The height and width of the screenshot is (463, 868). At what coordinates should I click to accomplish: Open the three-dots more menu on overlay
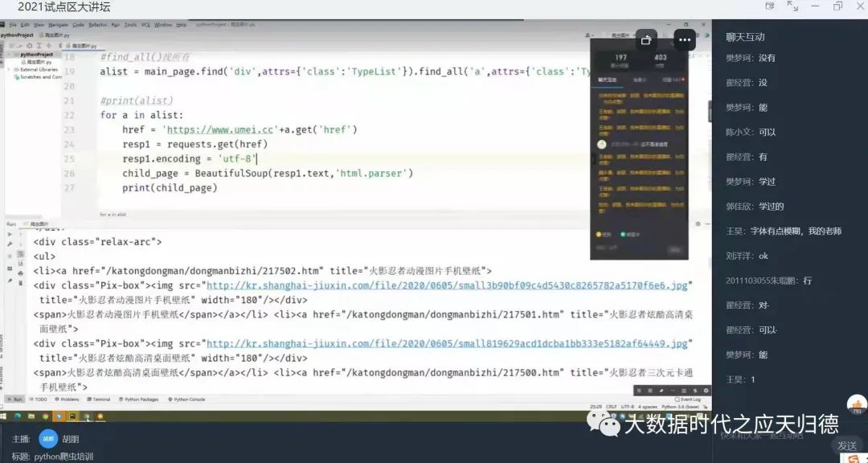(685, 40)
